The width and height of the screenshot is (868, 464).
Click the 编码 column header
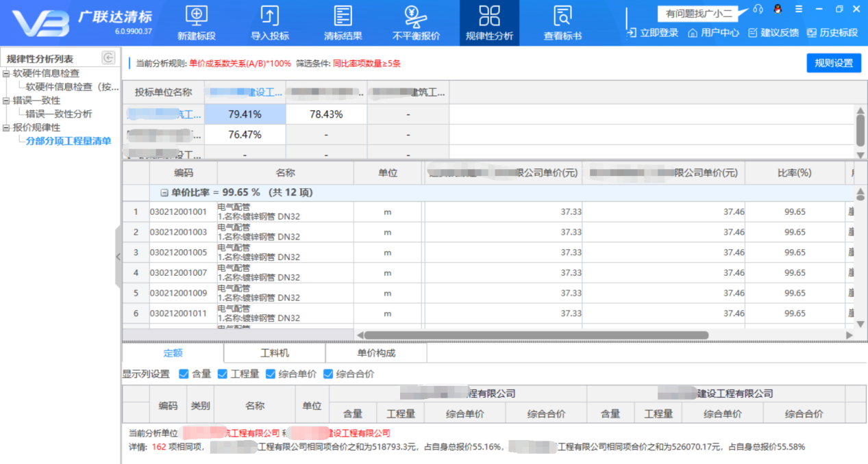(x=184, y=173)
